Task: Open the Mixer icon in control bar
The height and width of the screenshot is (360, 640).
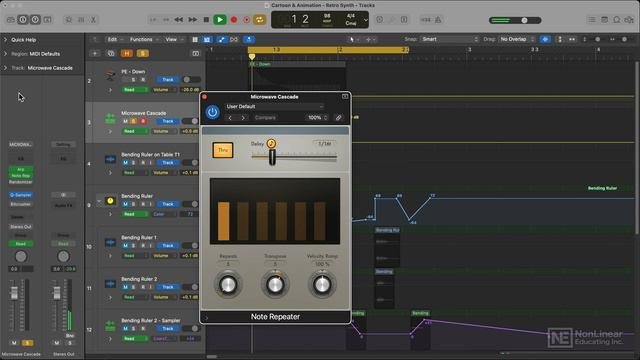Action: [81, 20]
